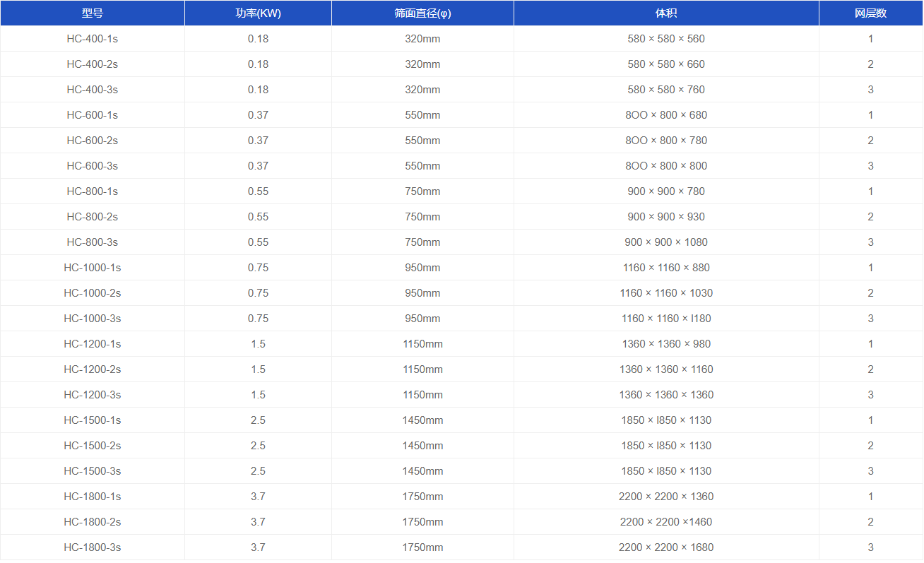
Task: Click 320mm diameter in HC-400-2s row
Action: (x=423, y=64)
